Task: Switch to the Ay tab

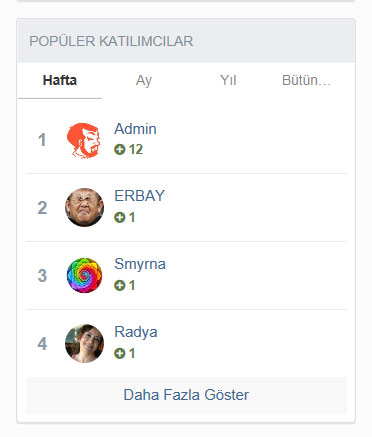Action: [144, 81]
